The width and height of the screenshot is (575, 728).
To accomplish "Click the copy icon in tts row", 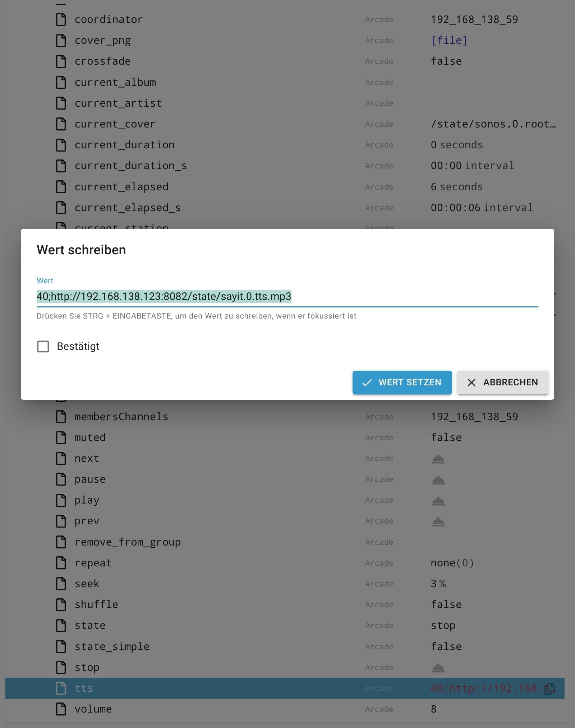I will click(549, 689).
